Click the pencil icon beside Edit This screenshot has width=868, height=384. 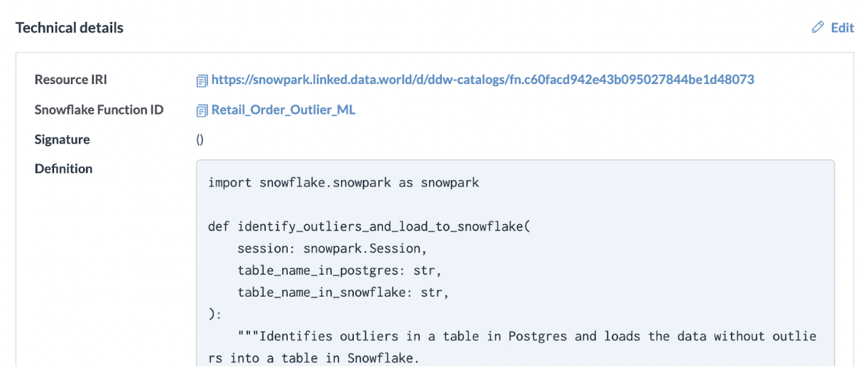pyautogui.click(x=818, y=28)
